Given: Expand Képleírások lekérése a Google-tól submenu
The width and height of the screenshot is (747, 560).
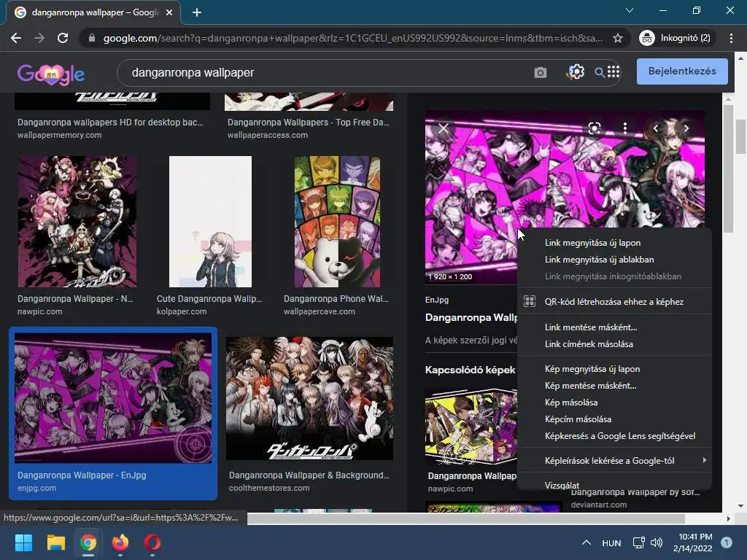Looking at the screenshot, I should [614, 461].
